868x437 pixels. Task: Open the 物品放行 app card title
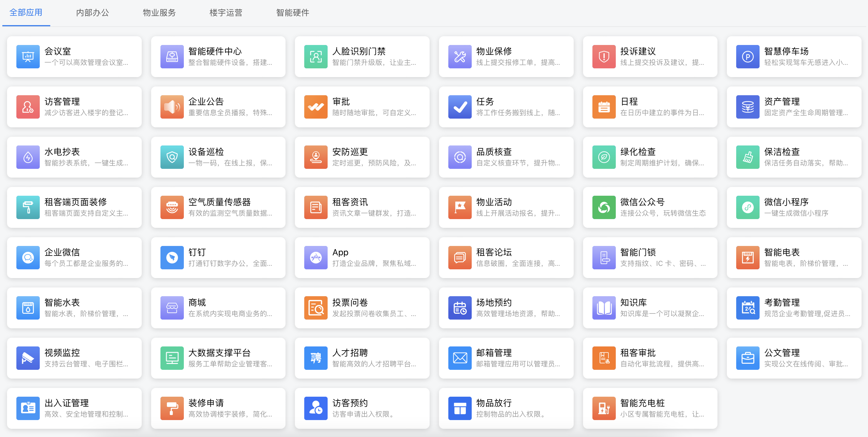coord(494,403)
